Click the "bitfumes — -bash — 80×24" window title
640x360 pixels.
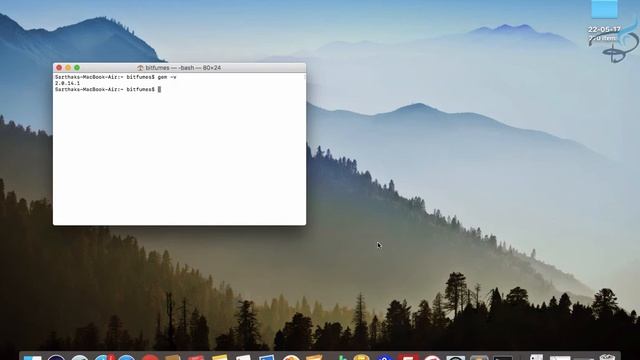(183, 68)
